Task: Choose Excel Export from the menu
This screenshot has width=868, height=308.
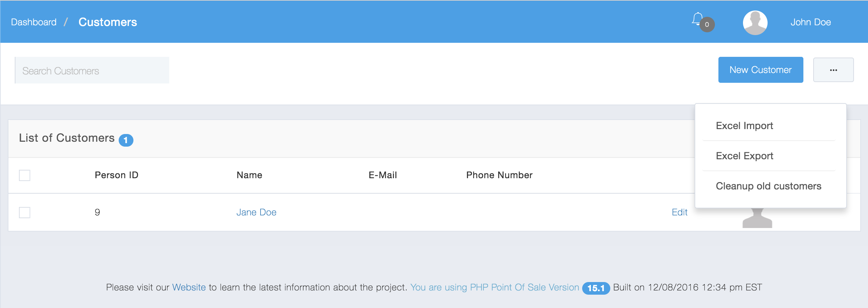Action: [744, 156]
